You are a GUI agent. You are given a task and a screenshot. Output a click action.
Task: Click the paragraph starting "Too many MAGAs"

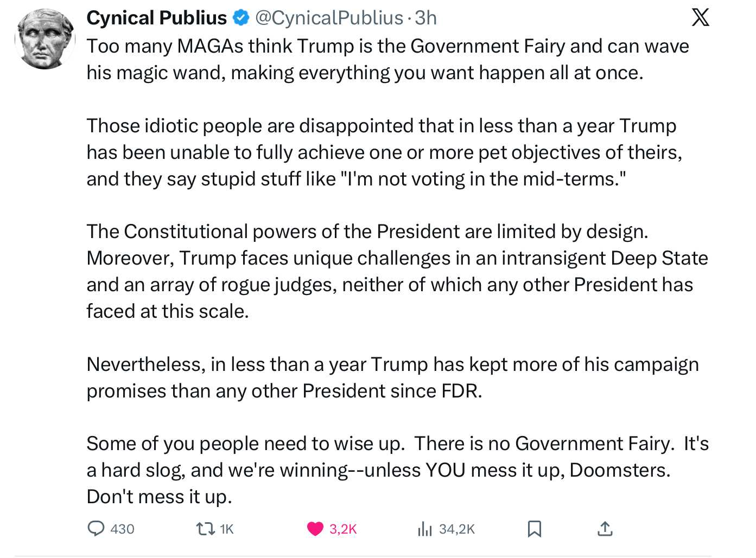[387, 60]
